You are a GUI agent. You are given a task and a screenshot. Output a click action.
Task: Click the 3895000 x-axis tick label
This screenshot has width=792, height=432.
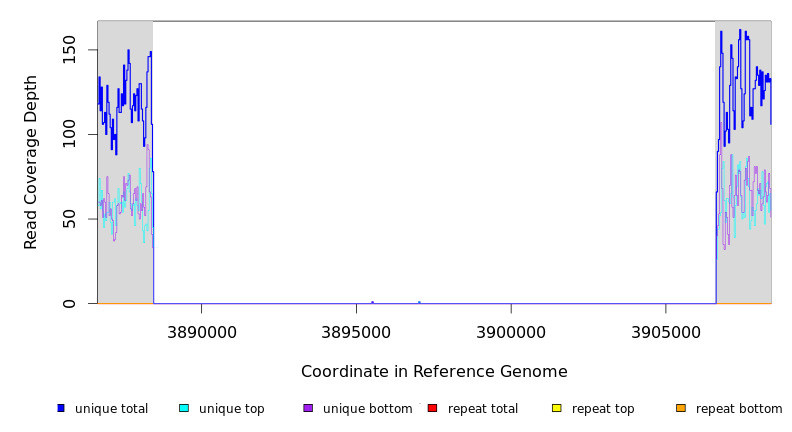coord(356,332)
